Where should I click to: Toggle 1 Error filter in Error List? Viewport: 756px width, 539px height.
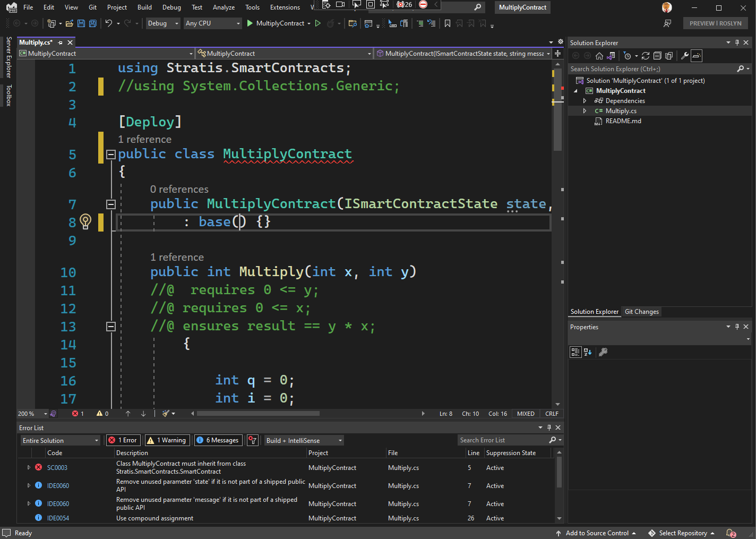(x=123, y=440)
